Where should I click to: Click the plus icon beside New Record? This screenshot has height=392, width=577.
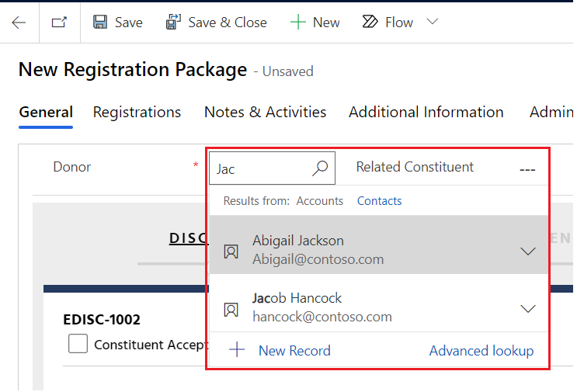click(x=237, y=350)
